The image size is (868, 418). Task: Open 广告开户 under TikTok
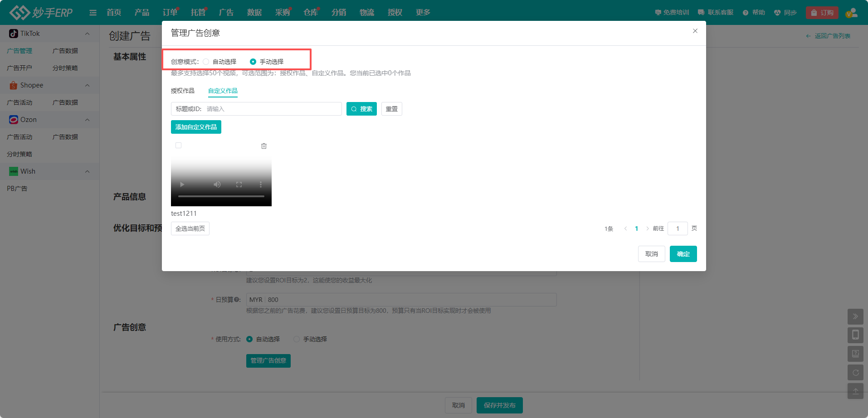[20, 68]
